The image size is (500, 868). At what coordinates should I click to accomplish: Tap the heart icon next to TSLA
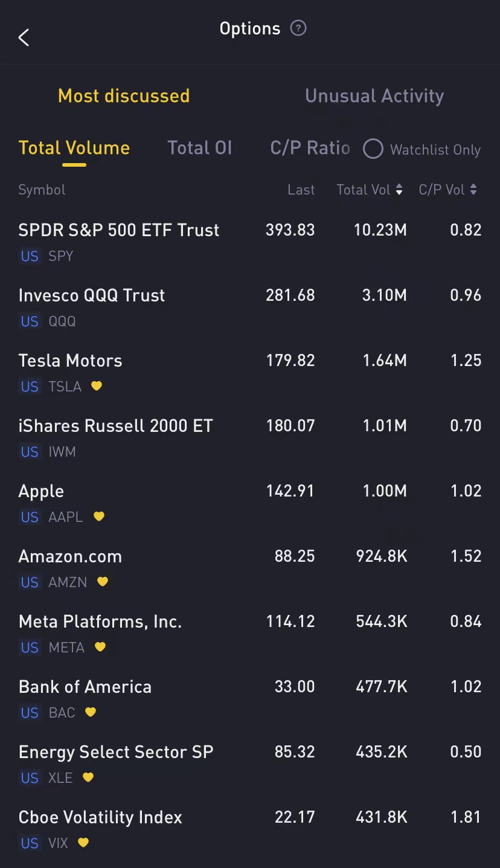coord(97,386)
